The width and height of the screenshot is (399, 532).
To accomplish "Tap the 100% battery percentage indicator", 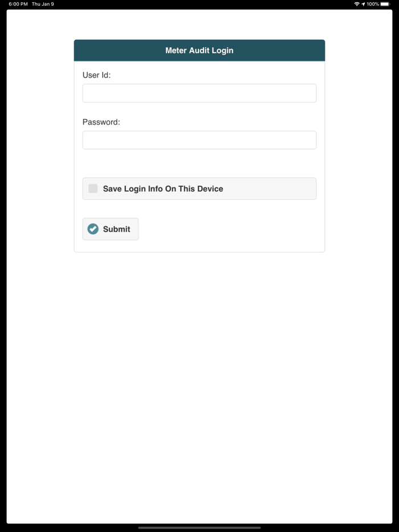I will pos(373,4).
